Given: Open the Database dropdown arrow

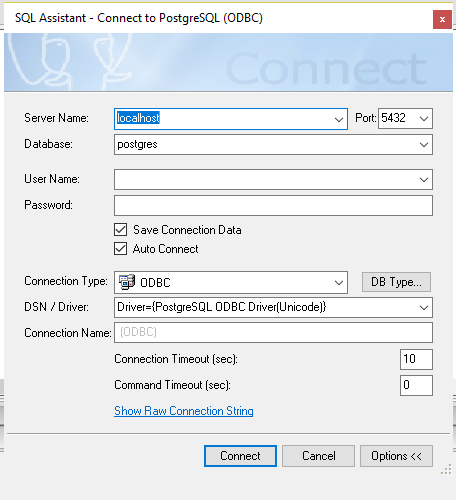Looking at the screenshot, I should [424, 145].
